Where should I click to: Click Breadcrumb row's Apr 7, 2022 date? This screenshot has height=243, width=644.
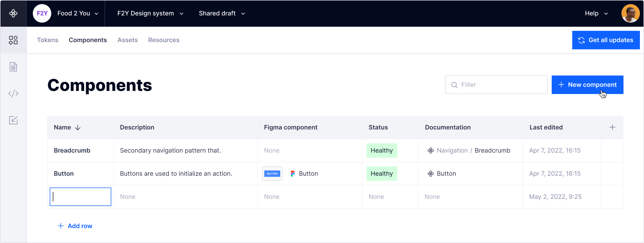click(555, 151)
